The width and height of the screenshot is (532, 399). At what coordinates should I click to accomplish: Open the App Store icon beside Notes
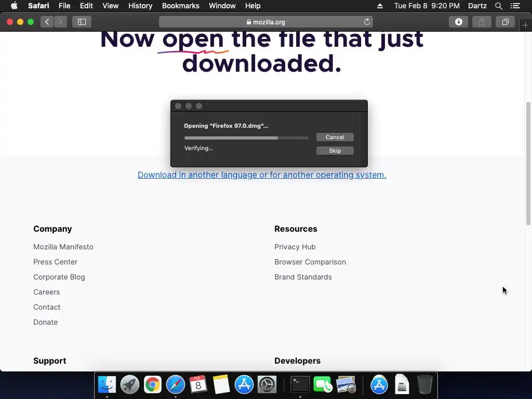pos(244,385)
